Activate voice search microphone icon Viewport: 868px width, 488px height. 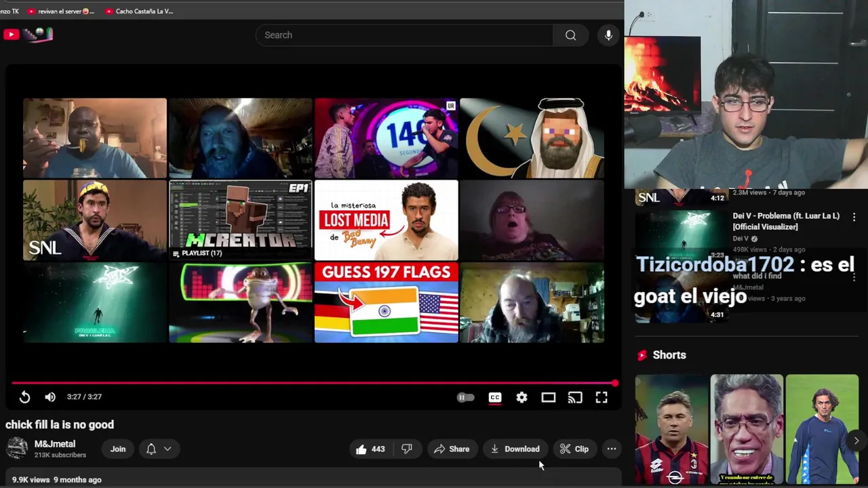608,35
